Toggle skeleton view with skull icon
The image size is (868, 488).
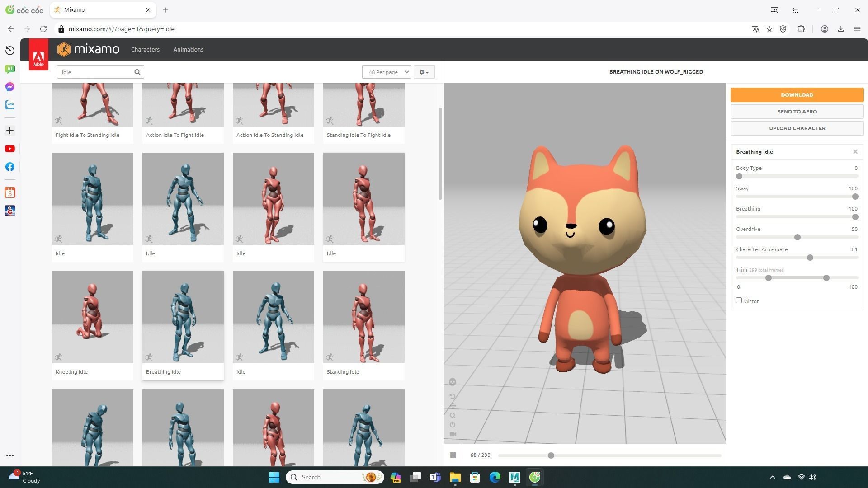[x=453, y=382]
